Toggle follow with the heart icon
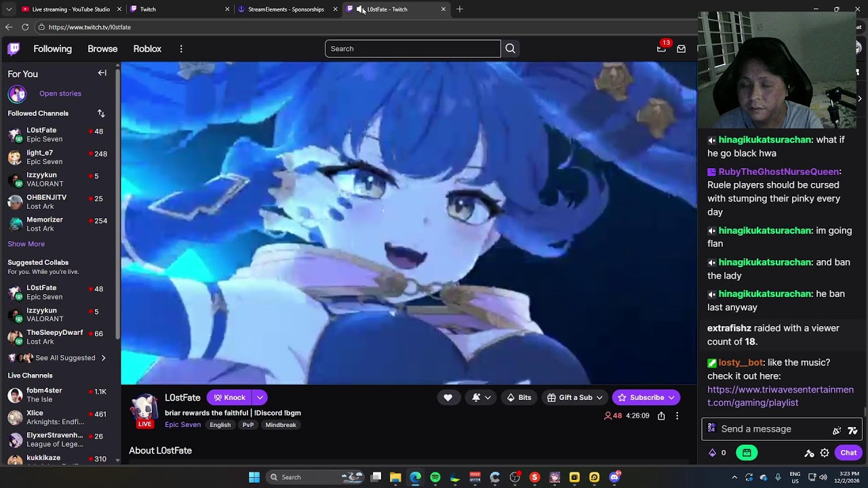868x488 pixels. click(448, 398)
